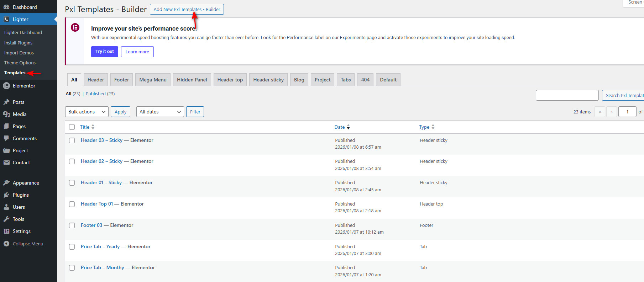
Task: Expand the All dates filter dropdown
Action: pyautogui.click(x=160, y=112)
